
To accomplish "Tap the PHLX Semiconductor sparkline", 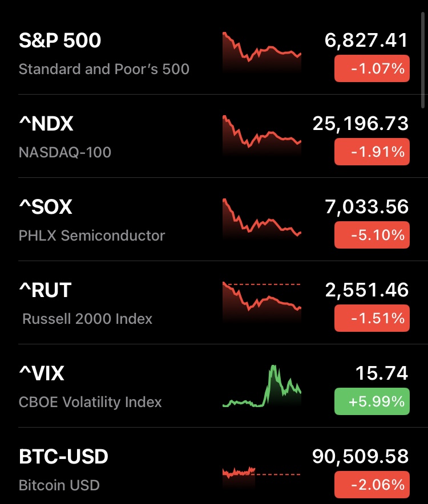I will (x=261, y=218).
